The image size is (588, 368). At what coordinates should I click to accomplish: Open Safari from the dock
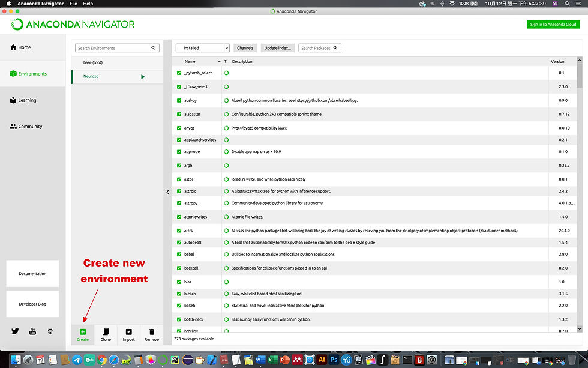pos(113,360)
